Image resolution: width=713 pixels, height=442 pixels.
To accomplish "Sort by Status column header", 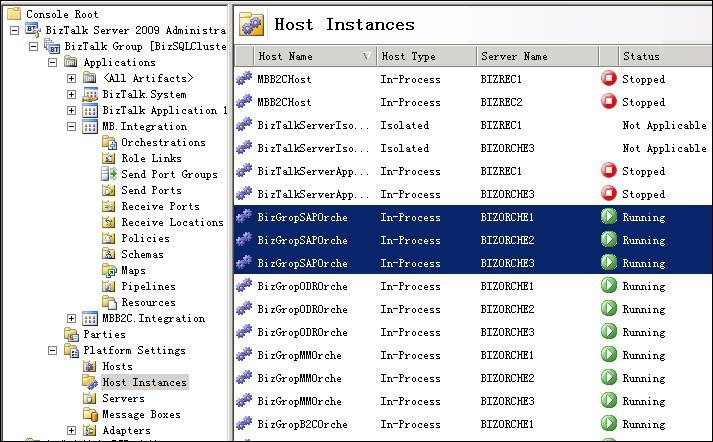I will click(665, 56).
